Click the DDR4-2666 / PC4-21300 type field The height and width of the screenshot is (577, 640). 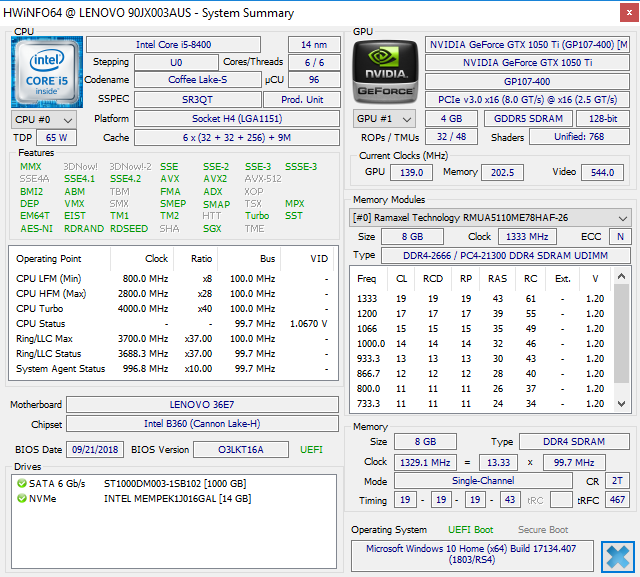click(x=505, y=256)
